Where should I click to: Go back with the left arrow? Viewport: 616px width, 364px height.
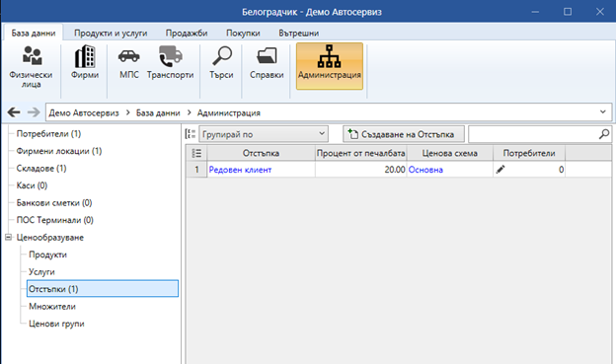point(14,112)
